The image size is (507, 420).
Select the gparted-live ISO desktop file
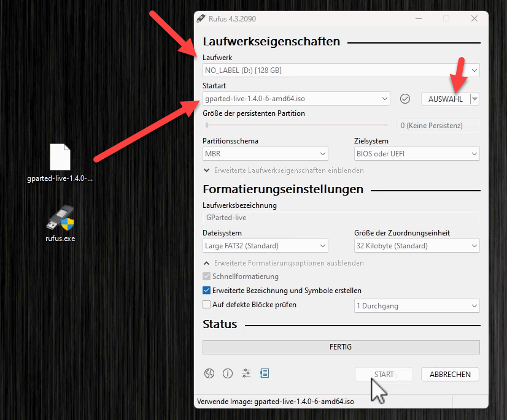(x=60, y=163)
